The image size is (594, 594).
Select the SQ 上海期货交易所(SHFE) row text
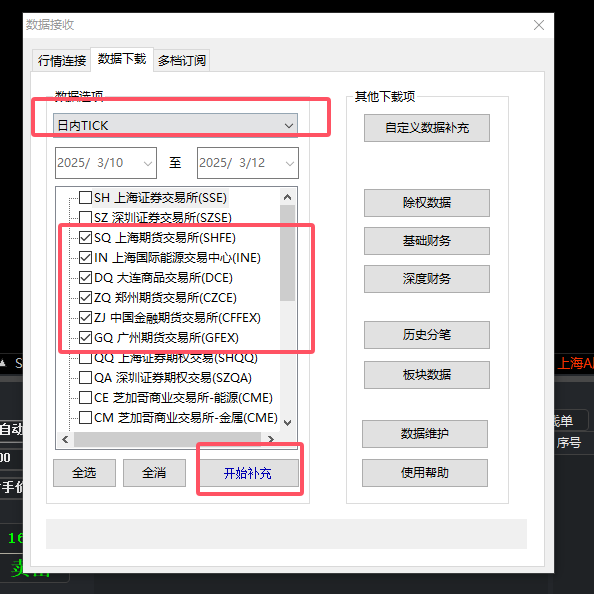coord(165,238)
